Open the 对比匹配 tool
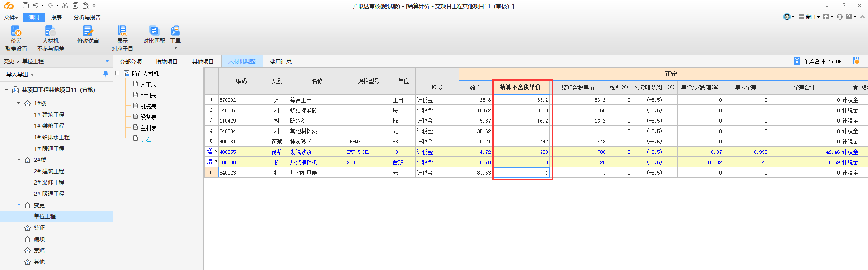Screen dimensions: 868x270 pyautogui.click(x=154, y=34)
